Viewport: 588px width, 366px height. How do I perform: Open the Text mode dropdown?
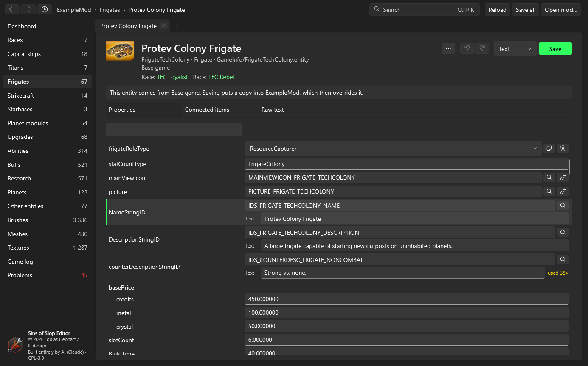click(515, 49)
